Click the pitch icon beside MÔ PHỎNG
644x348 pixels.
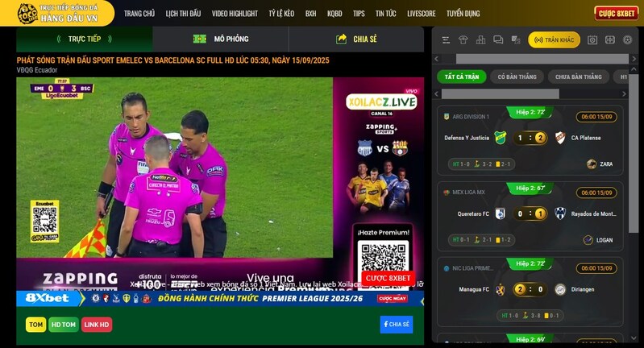200,39
